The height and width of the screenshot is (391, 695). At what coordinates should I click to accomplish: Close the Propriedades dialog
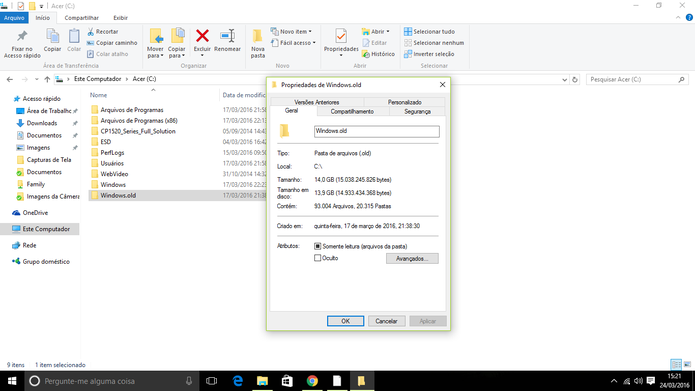442,85
